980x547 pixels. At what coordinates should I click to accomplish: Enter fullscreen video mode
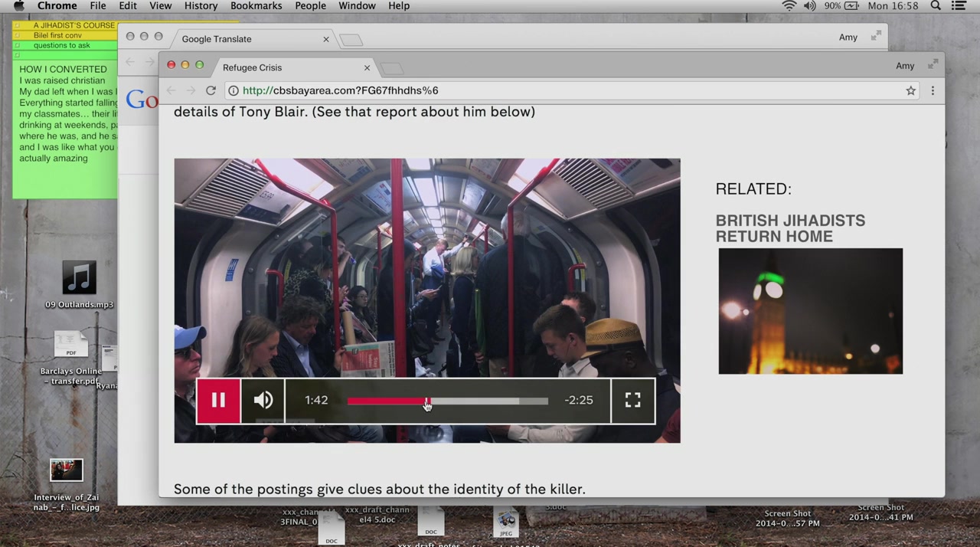click(632, 401)
